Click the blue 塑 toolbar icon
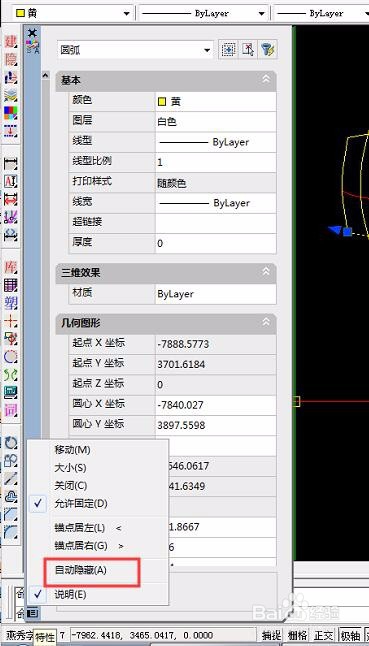Image resolution: width=369 pixels, height=646 pixels. [x=11, y=303]
